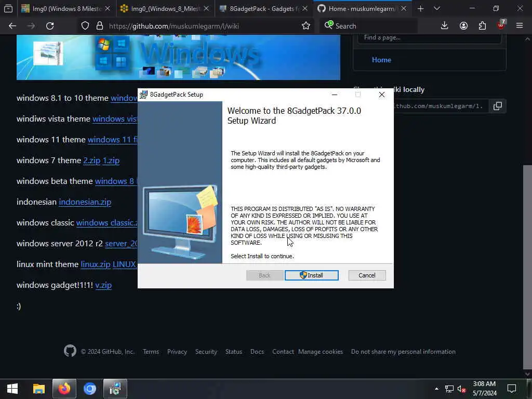Open Chromium browser from taskbar
The height and width of the screenshot is (399, 532).
point(90,389)
